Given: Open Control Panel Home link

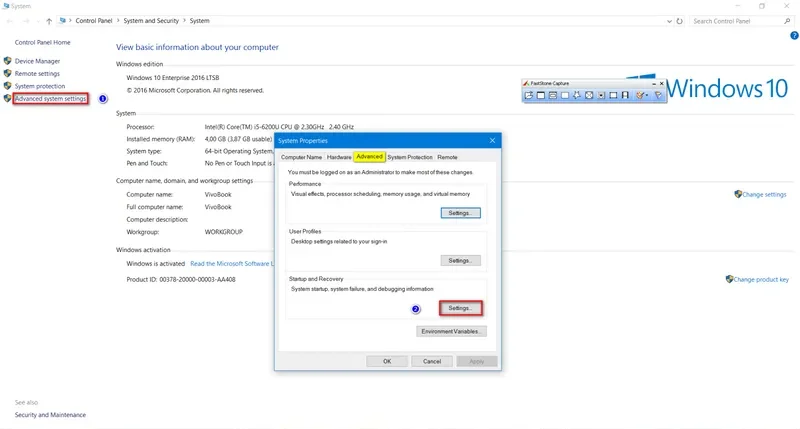Looking at the screenshot, I should coord(42,42).
